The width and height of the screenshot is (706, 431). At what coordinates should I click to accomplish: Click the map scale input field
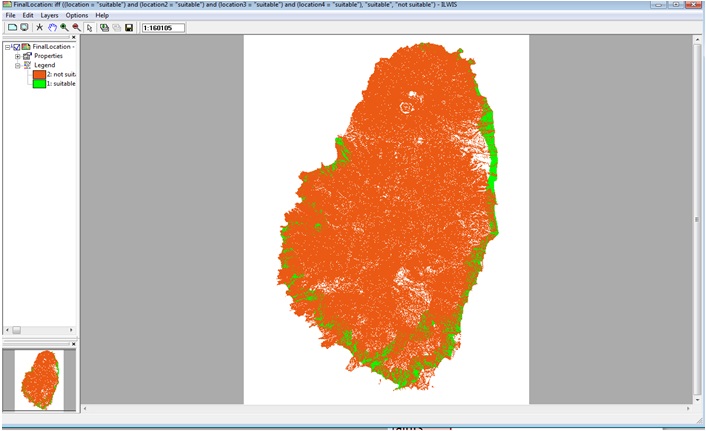point(163,27)
